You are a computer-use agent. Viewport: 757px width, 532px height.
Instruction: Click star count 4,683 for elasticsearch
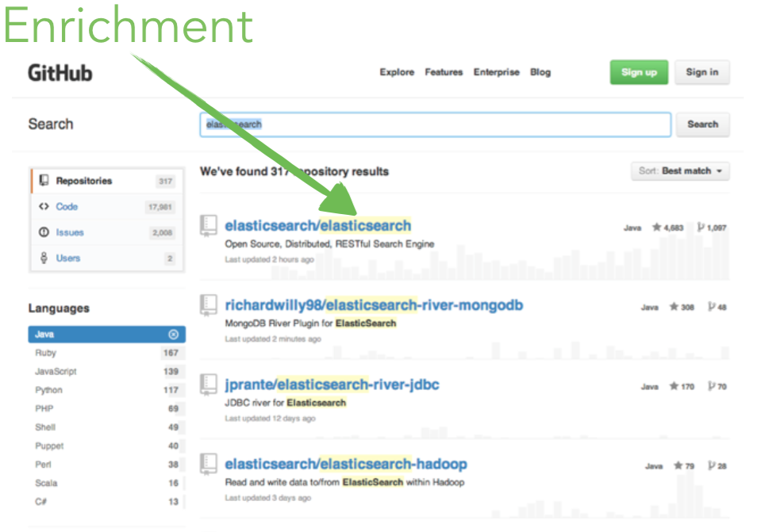click(668, 228)
